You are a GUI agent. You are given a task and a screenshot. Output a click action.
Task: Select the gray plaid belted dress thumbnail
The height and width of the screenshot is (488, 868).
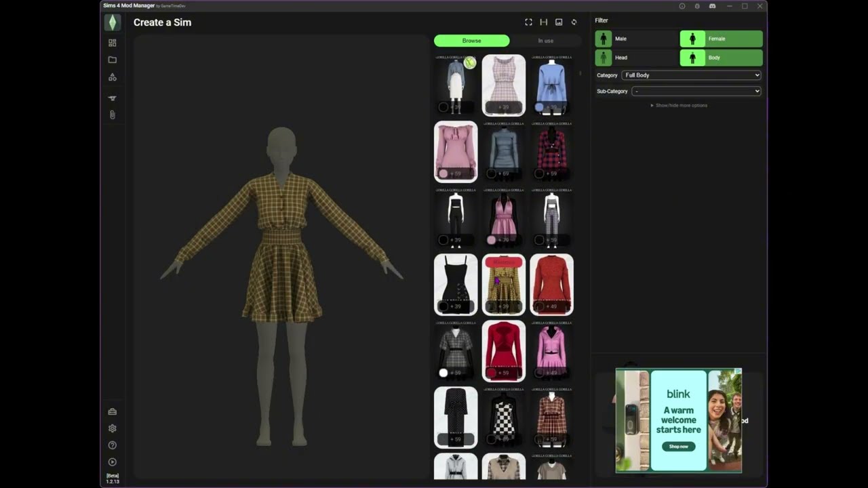[456, 351]
